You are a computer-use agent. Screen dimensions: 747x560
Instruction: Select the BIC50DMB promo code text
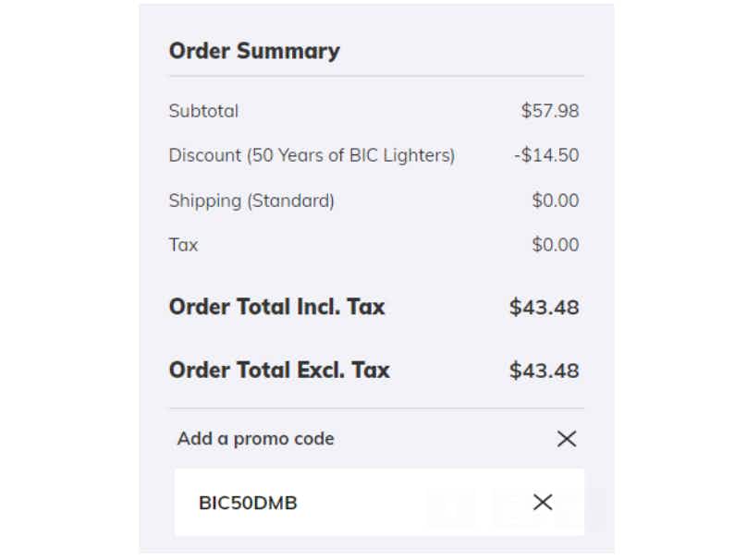click(x=248, y=504)
